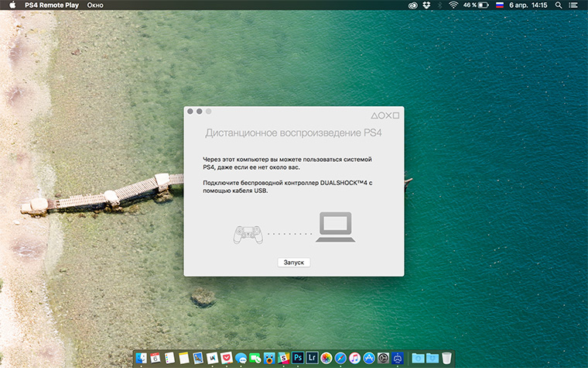Close the PS4 Remote Play window

pos(190,112)
